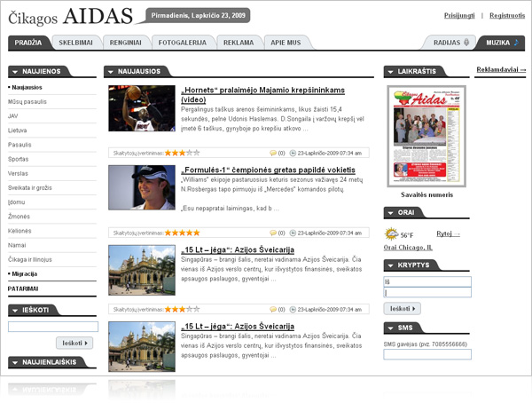
Task: Open the Įdomu news category
Action: pyautogui.click(x=17, y=202)
